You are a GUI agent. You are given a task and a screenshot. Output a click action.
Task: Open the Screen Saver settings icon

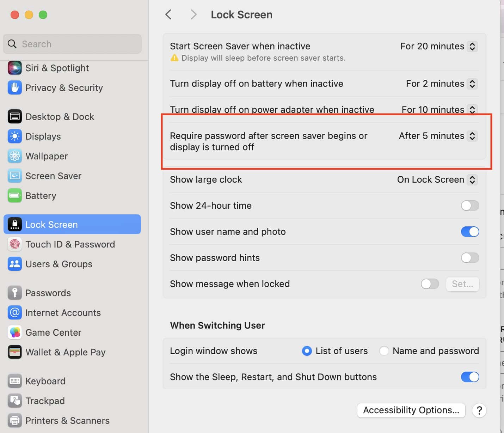(x=14, y=176)
